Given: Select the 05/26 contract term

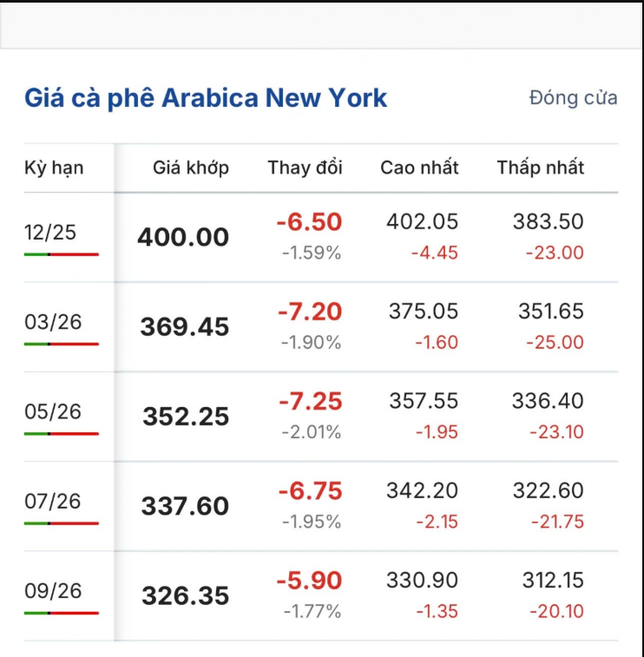Looking at the screenshot, I should (53, 411).
